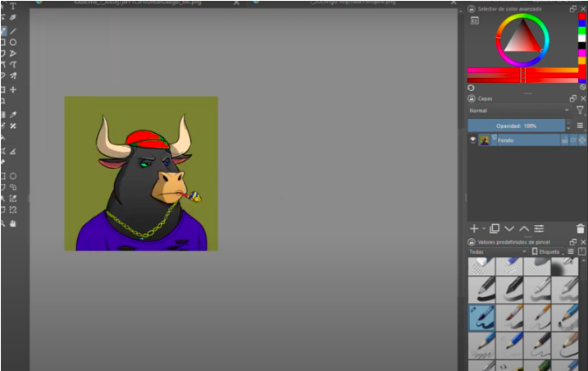Screen dimensions: 588x371
Task: Select the Multibrush tool
Action: (x=13, y=76)
